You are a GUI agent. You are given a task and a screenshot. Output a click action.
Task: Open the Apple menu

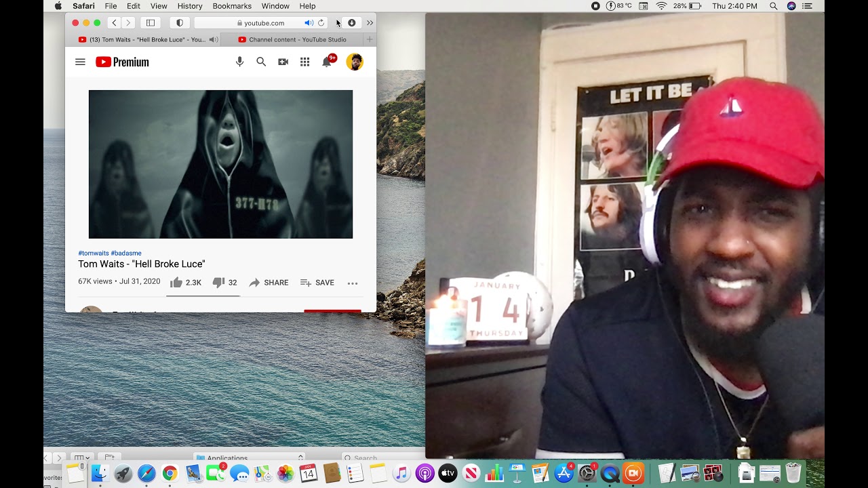(x=58, y=6)
